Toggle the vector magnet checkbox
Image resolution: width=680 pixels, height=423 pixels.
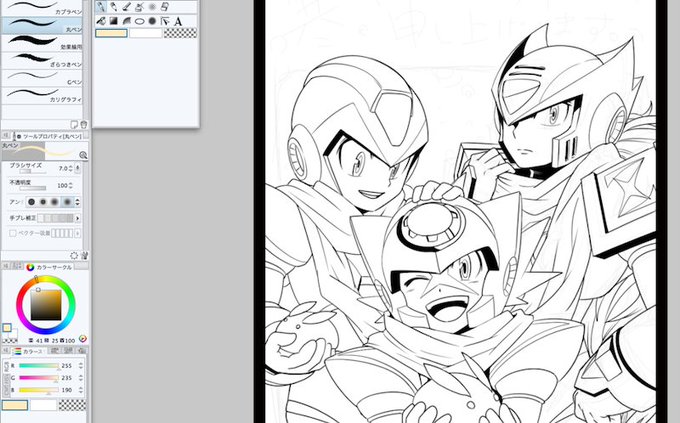[x=13, y=233]
